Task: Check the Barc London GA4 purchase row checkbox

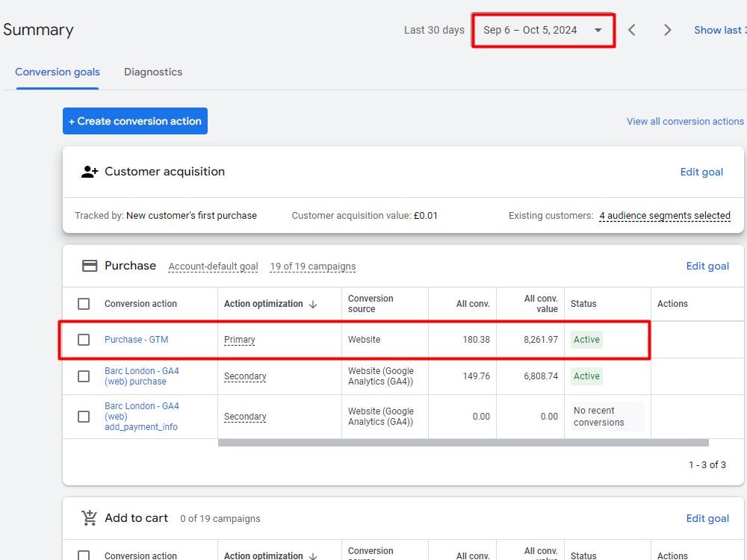Action: [84, 376]
